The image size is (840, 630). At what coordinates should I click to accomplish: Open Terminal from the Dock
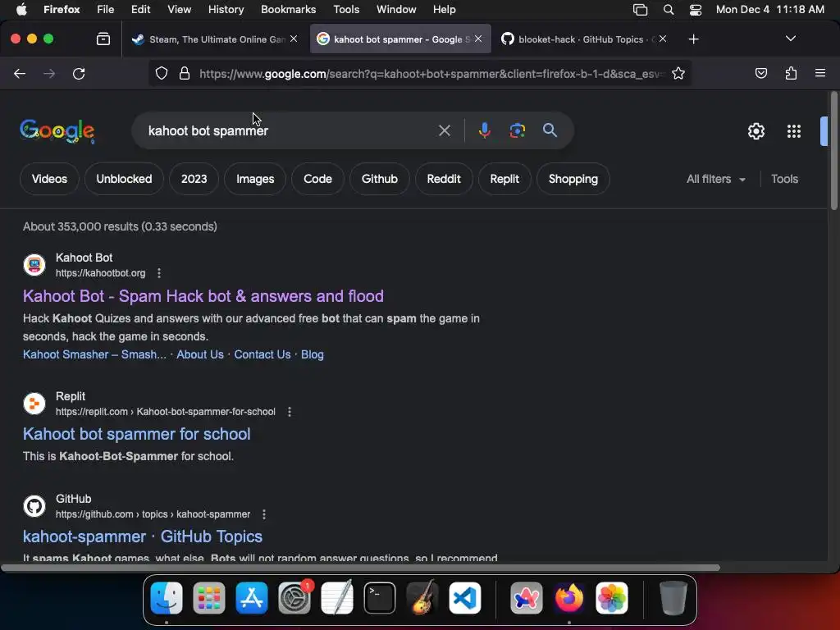coord(380,598)
